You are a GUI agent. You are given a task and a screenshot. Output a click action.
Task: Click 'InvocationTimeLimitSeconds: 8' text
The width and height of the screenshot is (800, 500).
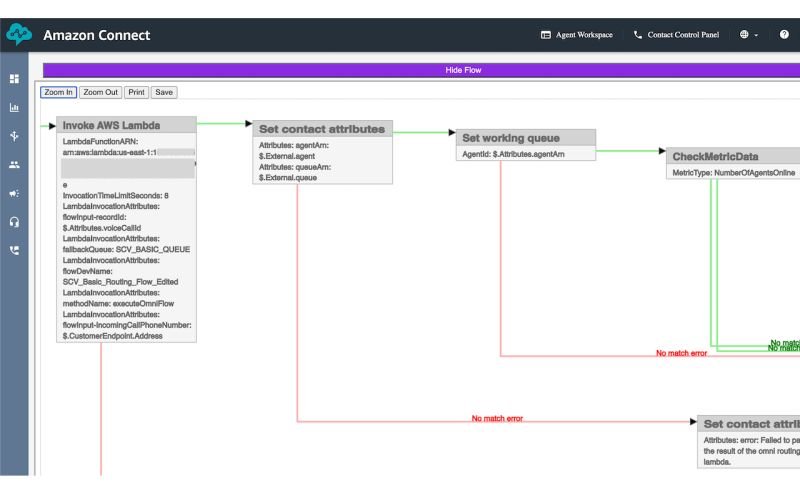[115, 195]
